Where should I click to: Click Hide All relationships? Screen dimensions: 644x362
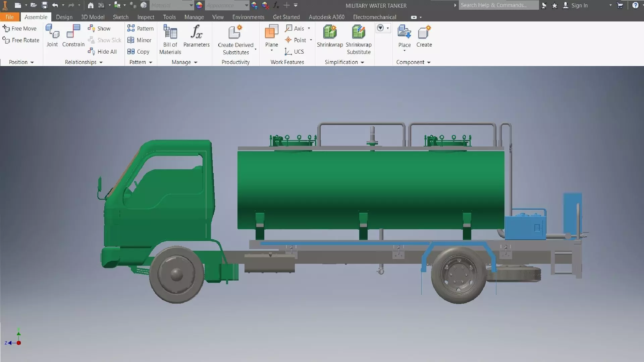click(x=102, y=52)
